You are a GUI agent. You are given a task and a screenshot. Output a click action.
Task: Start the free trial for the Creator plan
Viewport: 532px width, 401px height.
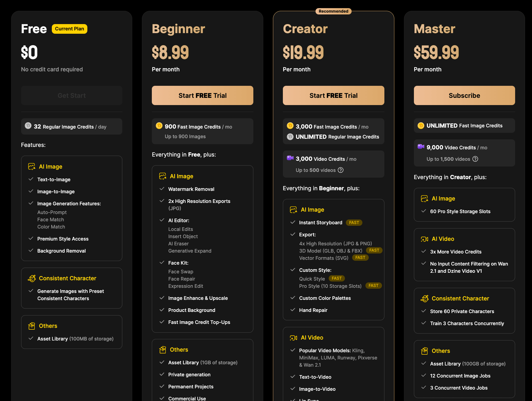point(333,95)
